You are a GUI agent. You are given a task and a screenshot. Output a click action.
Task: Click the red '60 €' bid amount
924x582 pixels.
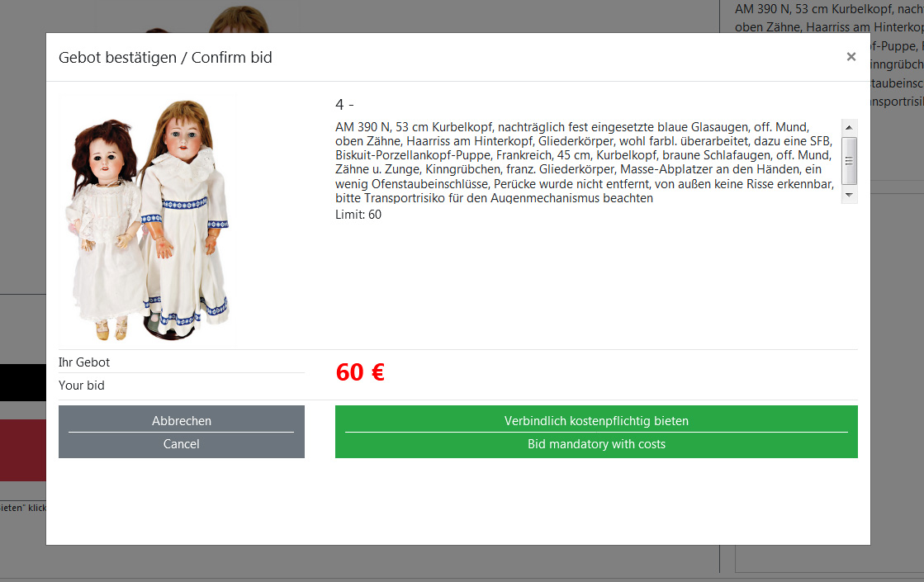(x=360, y=372)
